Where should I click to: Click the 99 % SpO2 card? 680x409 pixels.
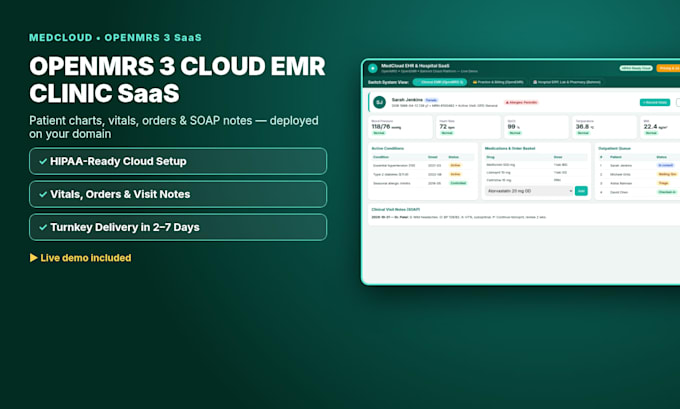click(536, 127)
